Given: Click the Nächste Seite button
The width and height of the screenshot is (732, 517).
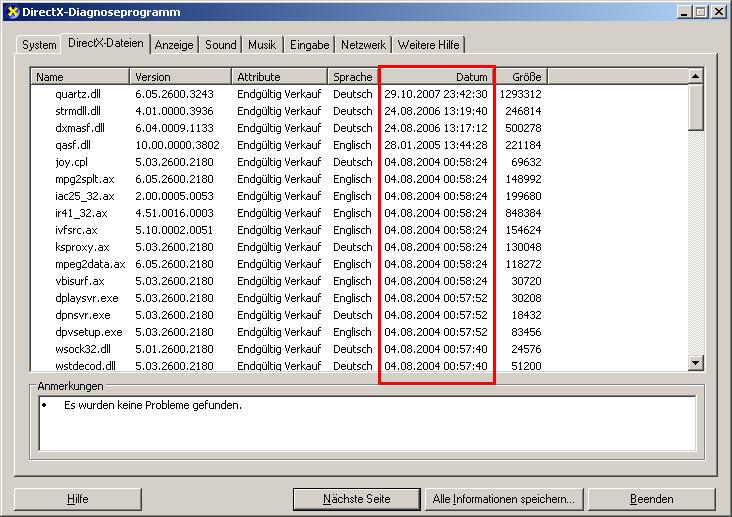Looking at the screenshot, I should click(357, 499).
